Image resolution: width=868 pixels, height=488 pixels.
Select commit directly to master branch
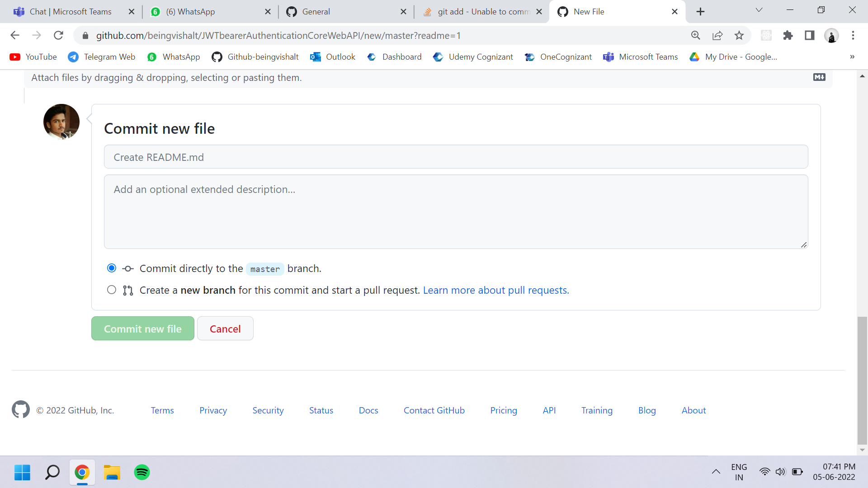click(111, 267)
